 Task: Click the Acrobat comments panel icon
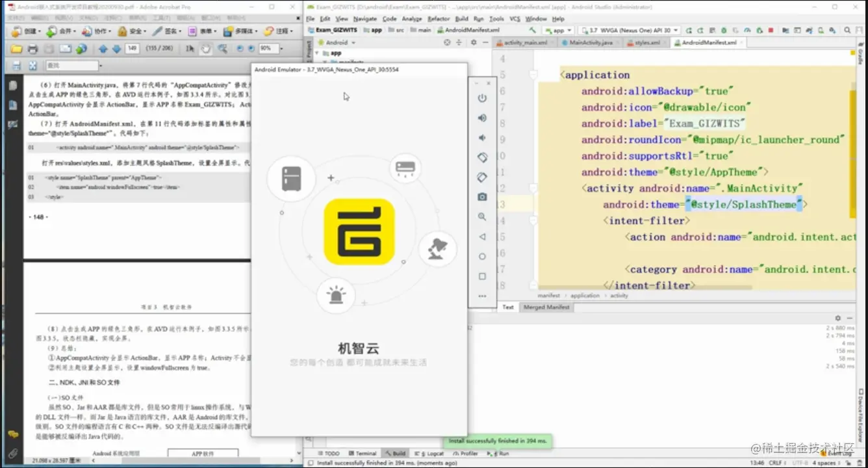13,434
